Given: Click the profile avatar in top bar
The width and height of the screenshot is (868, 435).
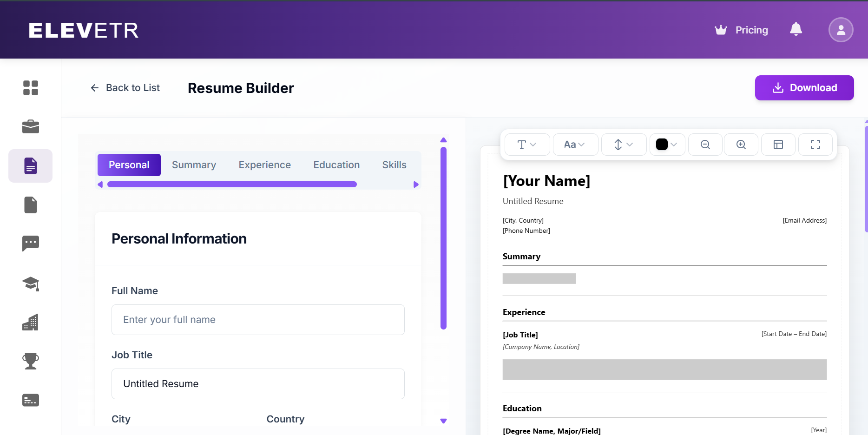Looking at the screenshot, I should tap(841, 29).
